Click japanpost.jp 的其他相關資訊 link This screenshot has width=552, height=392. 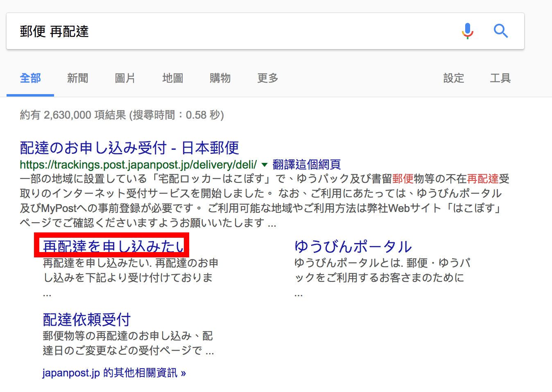click(114, 373)
